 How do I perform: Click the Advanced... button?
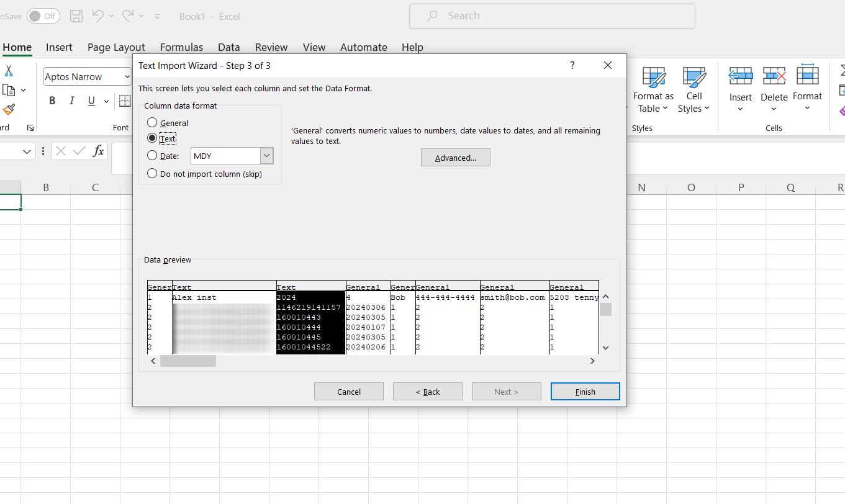click(456, 158)
